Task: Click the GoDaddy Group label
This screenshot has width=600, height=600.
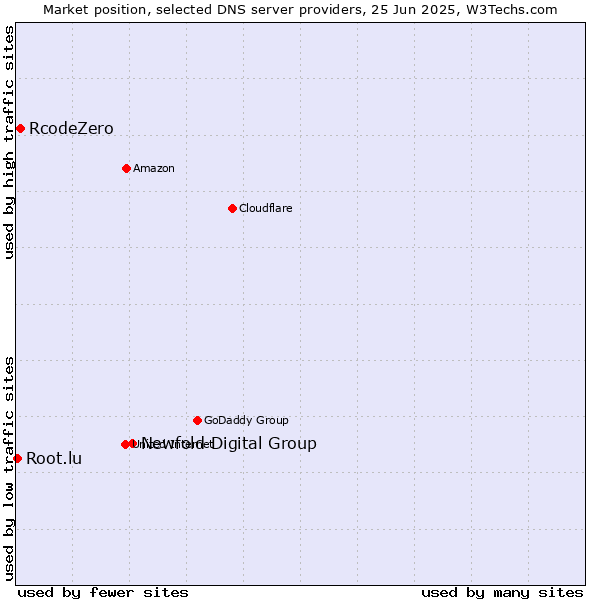Action: pos(246,420)
